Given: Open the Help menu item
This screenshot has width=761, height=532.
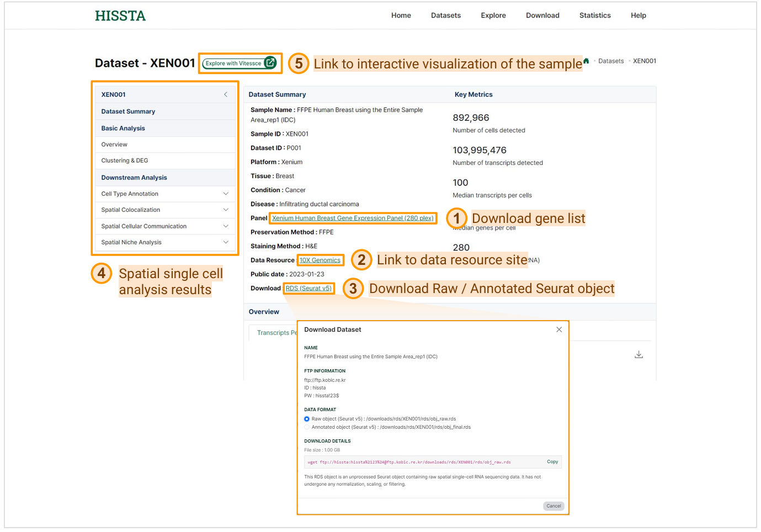Looking at the screenshot, I should 638,15.
